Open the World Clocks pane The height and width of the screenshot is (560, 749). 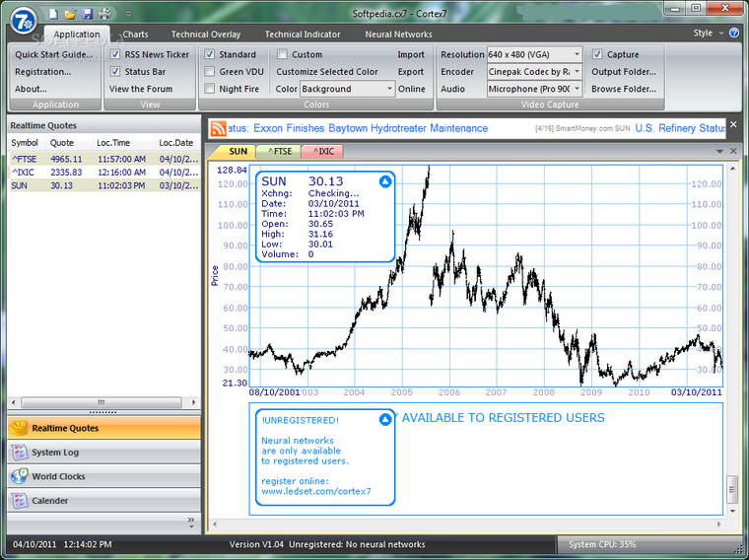tap(104, 476)
